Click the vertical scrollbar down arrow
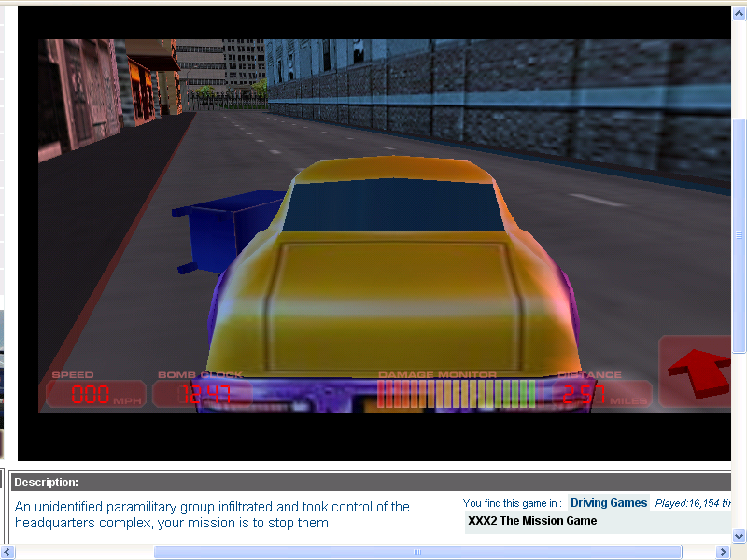The height and width of the screenshot is (560, 747). pyautogui.click(x=739, y=536)
